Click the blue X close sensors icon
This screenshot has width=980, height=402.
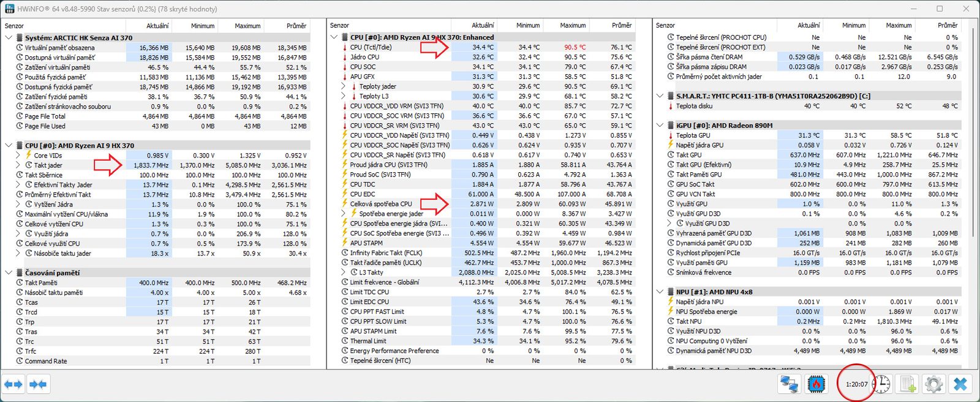(960, 384)
